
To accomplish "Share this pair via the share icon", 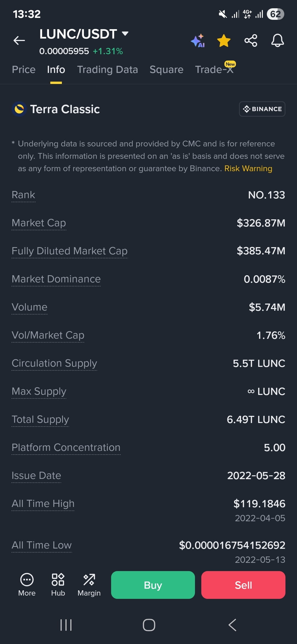I will pyautogui.click(x=251, y=40).
